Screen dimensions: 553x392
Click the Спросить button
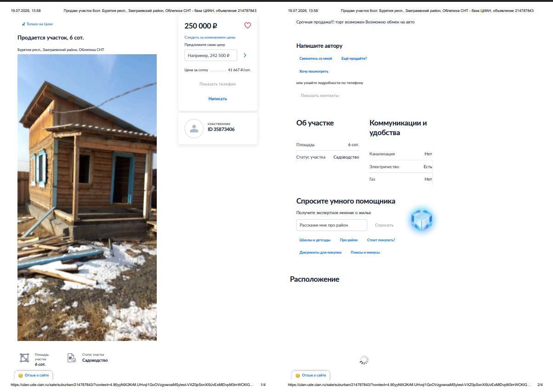pyautogui.click(x=384, y=225)
